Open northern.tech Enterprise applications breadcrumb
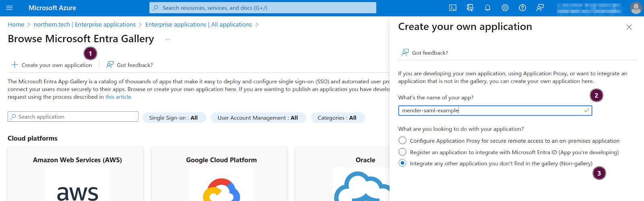Image resolution: width=644 pixels, height=201 pixels. tap(85, 25)
